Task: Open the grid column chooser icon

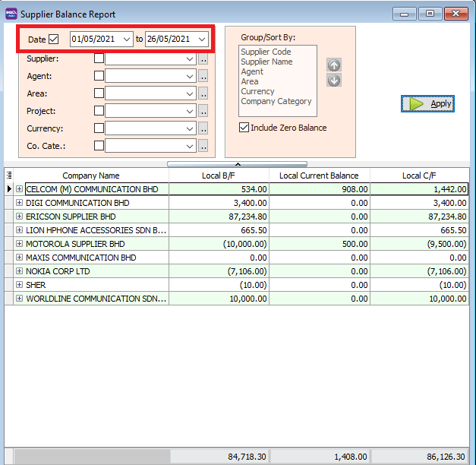Action: (x=9, y=176)
